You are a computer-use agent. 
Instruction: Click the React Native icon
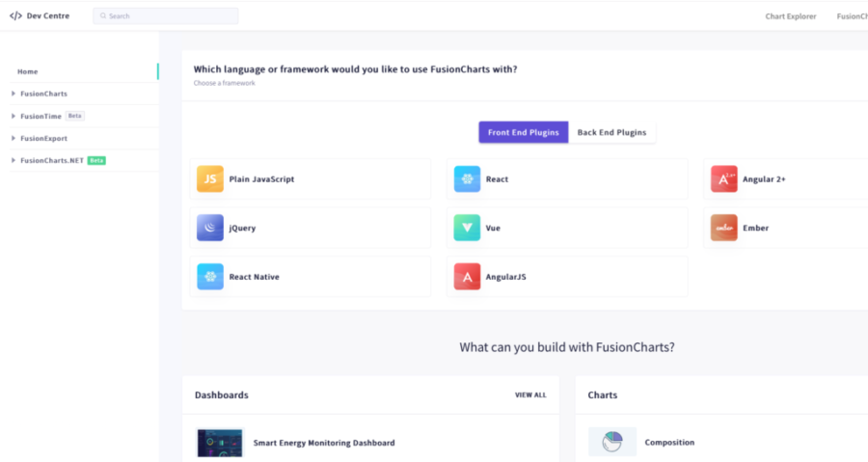click(210, 277)
